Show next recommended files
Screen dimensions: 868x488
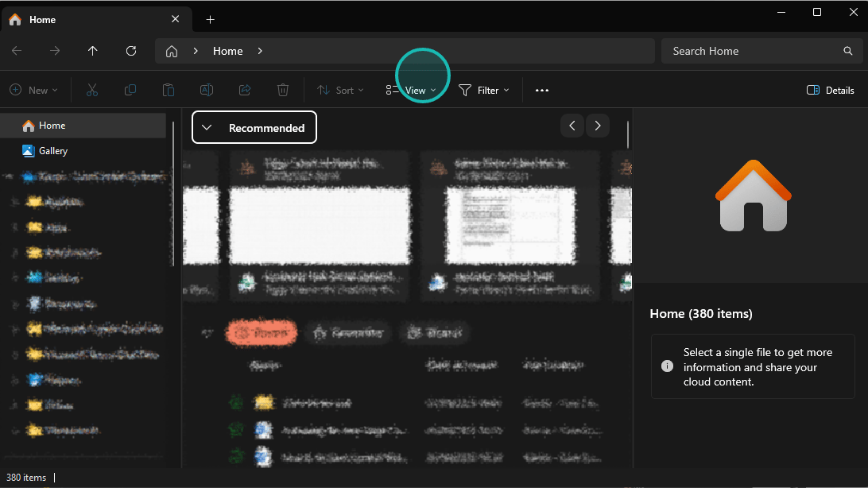point(598,126)
